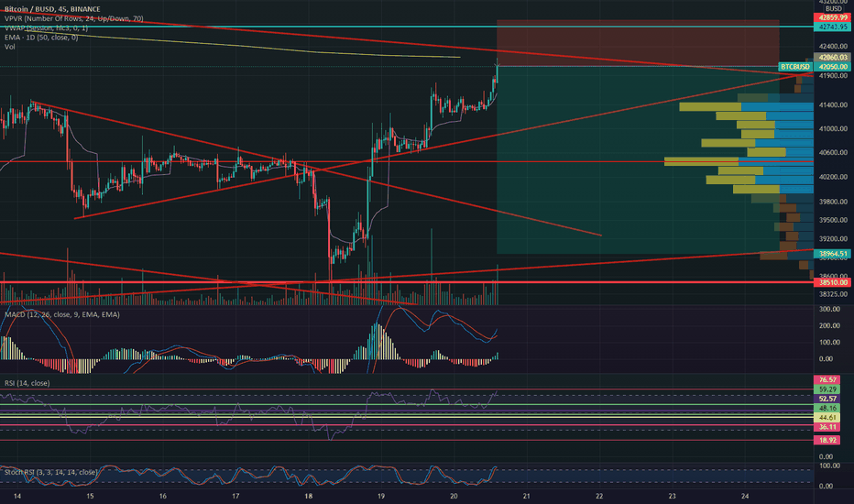Viewport: 854px width, 504px height.
Task: Click the 42060.03 price label
Action: pos(832,57)
